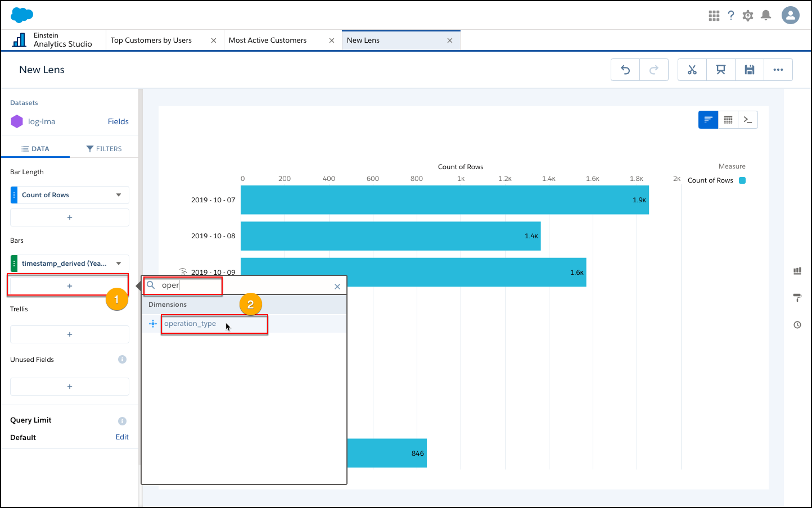Click the log-lma dataset hexagon icon
812x508 pixels.
point(17,121)
